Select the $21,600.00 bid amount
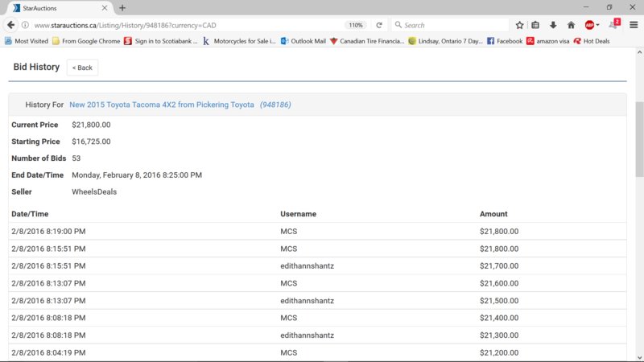 click(499, 283)
